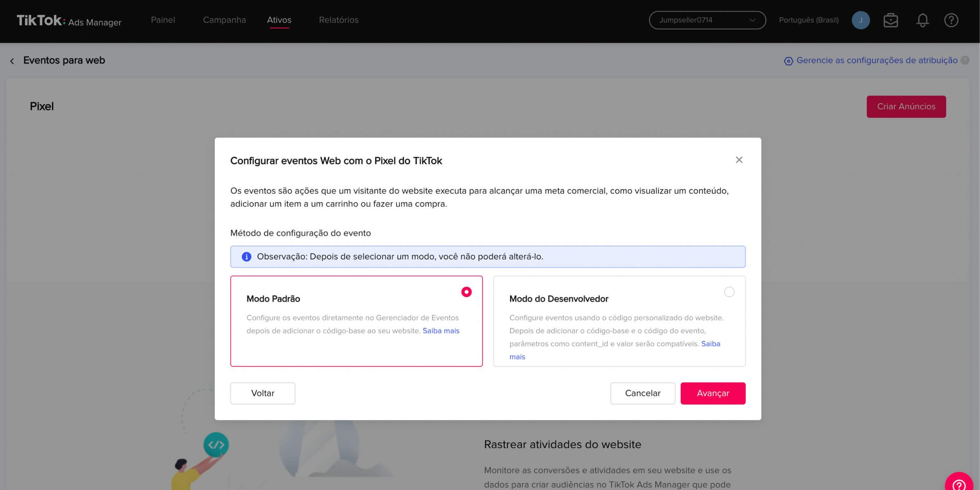Go back with the arrow beside Eventos para web

12,61
